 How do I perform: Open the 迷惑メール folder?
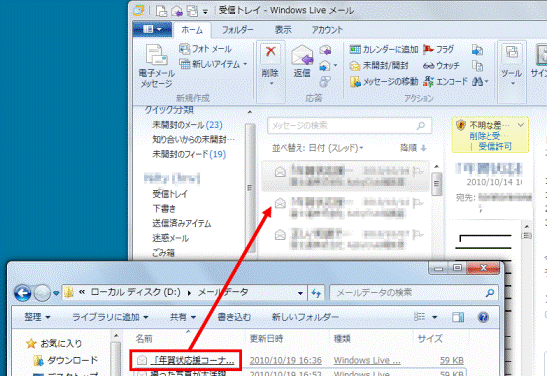170,238
